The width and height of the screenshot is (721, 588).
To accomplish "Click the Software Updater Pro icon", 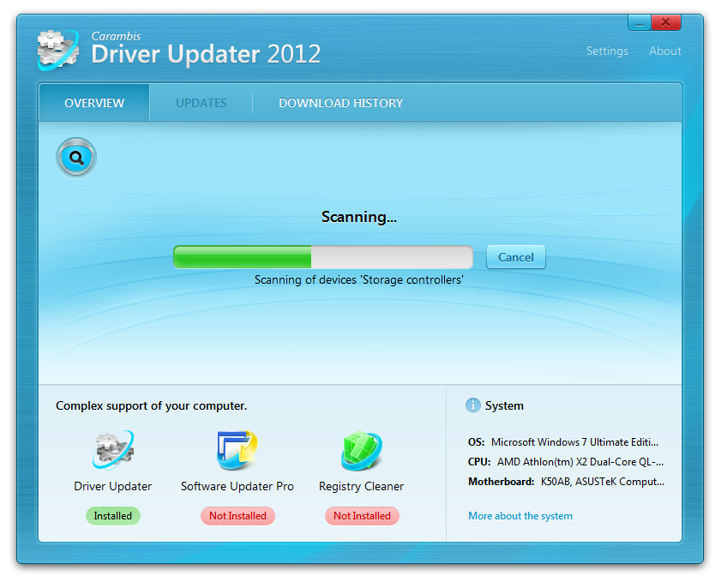I will click(237, 450).
